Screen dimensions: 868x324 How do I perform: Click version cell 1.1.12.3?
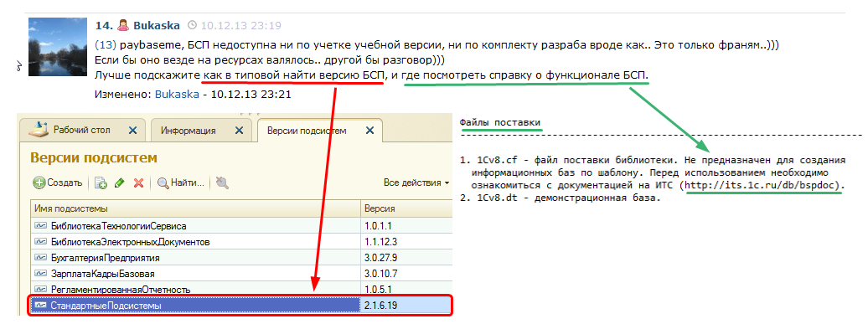[x=407, y=242]
